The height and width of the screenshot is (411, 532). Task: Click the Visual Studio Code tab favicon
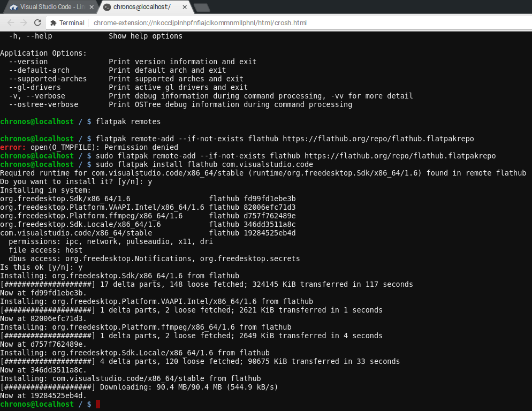14,7
